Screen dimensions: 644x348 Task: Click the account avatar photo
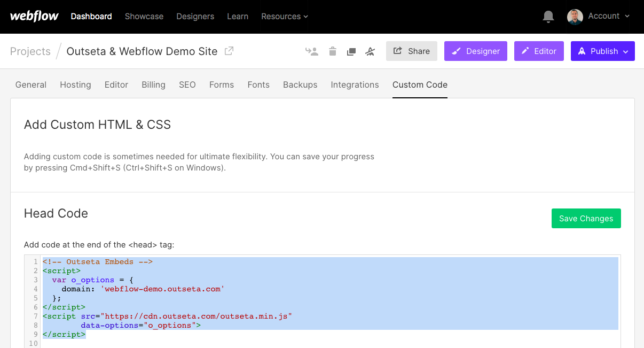click(x=575, y=17)
